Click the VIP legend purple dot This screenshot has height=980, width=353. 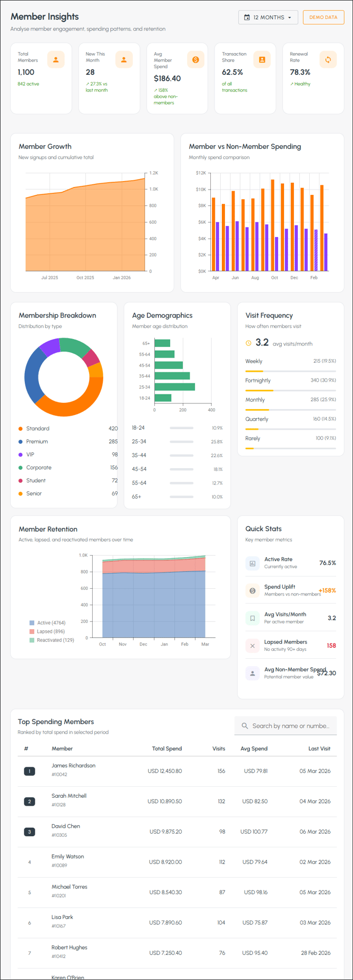tap(21, 454)
